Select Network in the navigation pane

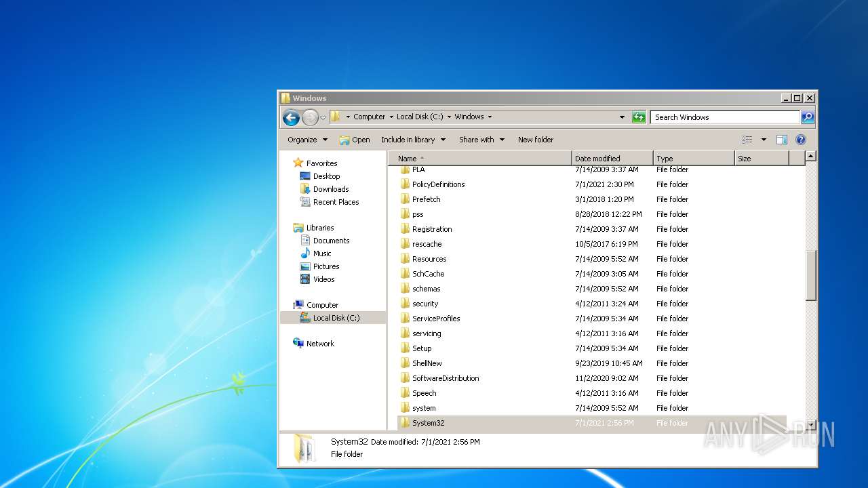[320, 344]
